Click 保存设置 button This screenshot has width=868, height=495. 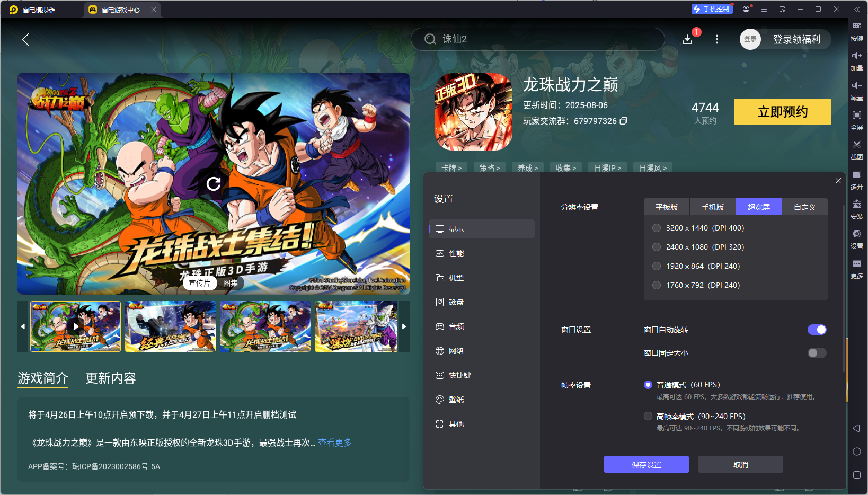[646, 464]
